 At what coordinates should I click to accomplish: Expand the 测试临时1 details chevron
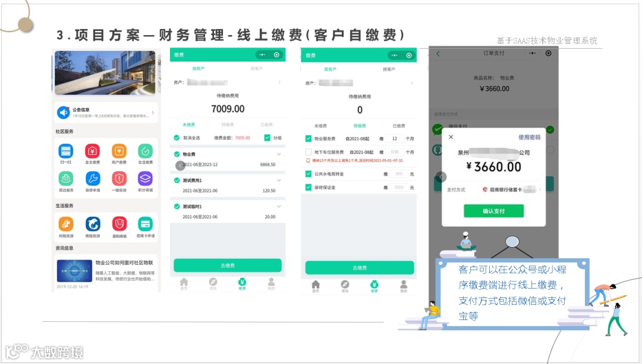[x=279, y=207]
